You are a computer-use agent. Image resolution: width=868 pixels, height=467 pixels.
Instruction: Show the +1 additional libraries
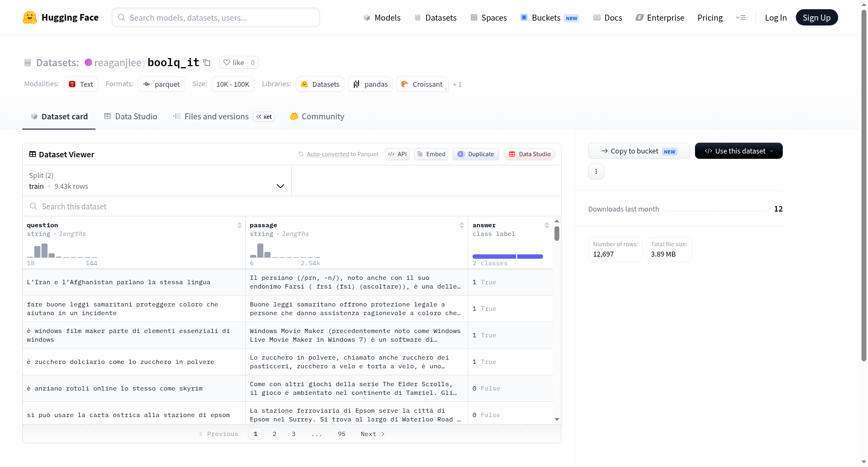point(457,84)
